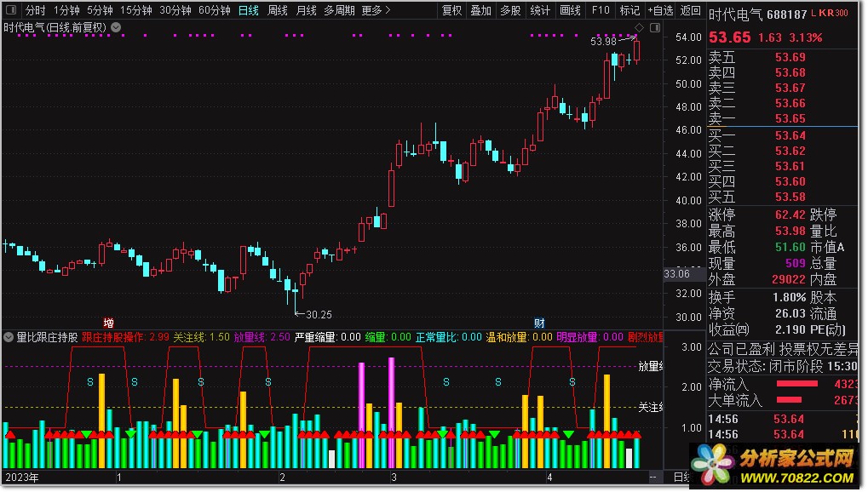Switch to 周线 weekly chart
Screen dimensions: 868x492
point(278,10)
